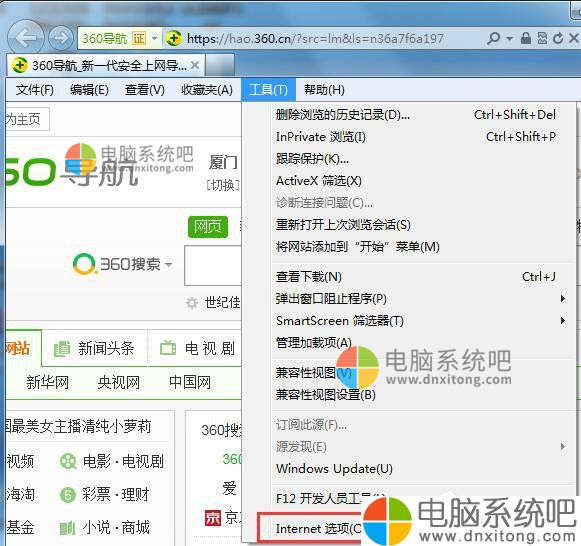Image resolution: width=581 pixels, height=546 pixels.
Task: Open 帮助(H) menu
Action: pyautogui.click(x=324, y=90)
